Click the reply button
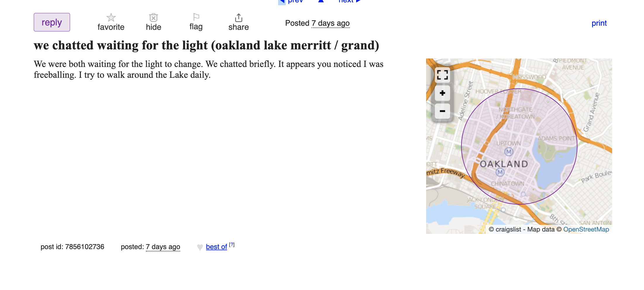The height and width of the screenshot is (290, 644). (52, 22)
